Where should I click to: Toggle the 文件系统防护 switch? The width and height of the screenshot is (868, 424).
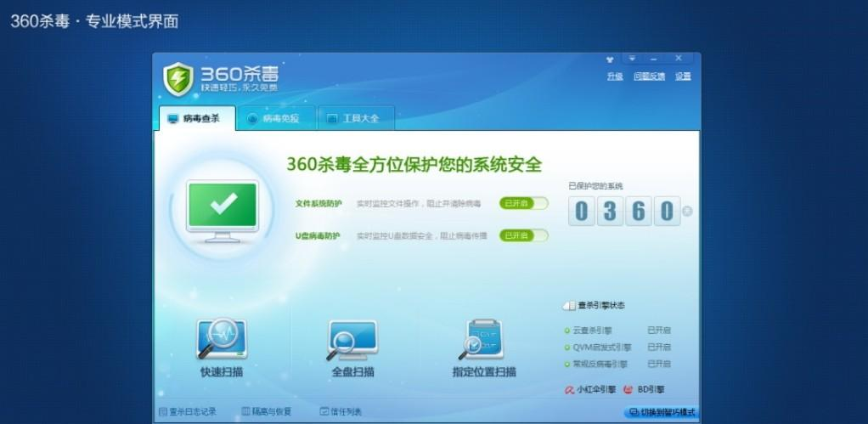[x=524, y=203]
